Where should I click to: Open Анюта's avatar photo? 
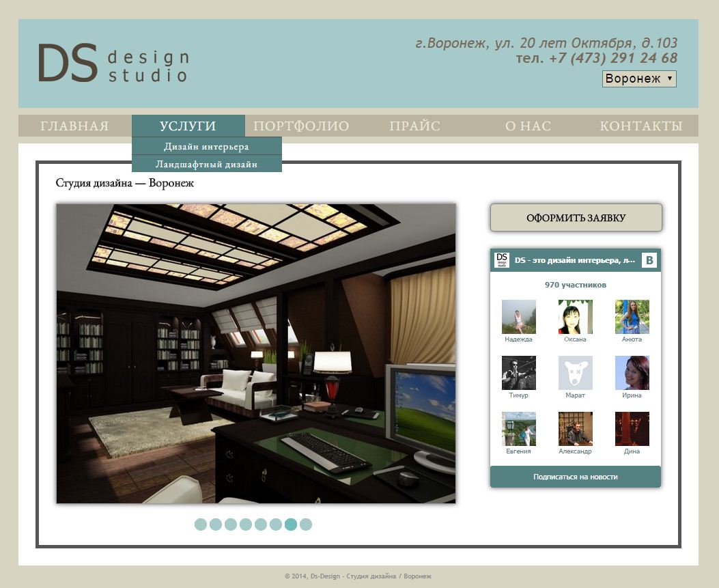(x=632, y=316)
